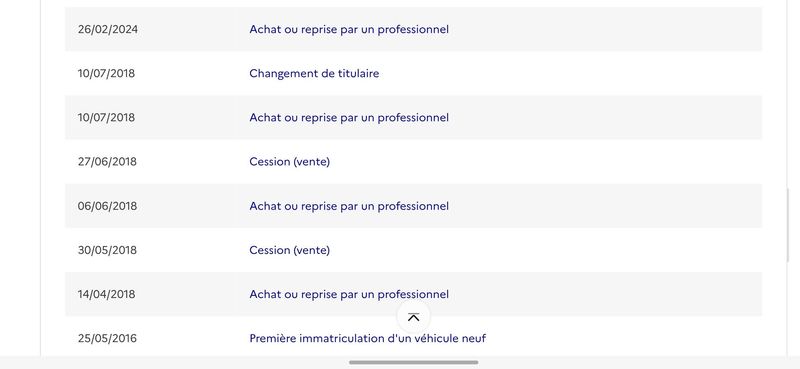Click the 27/06/2018 date cell
800x369 pixels.
click(x=107, y=162)
